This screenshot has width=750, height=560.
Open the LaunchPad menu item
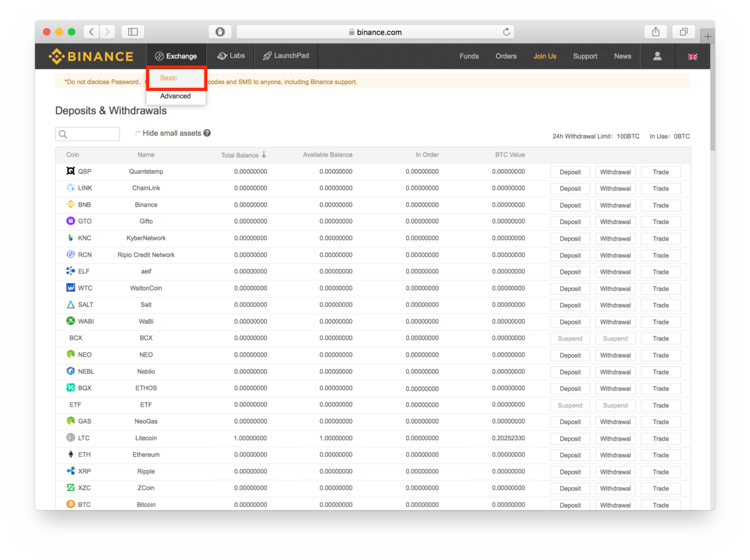click(286, 56)
